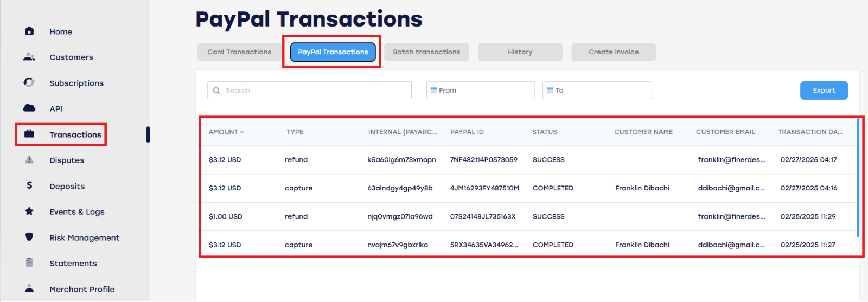Click the table's blue vertical scrollbar
Image resolution: width=868 pixels, height=302 pixels.
tap(858, 178)
